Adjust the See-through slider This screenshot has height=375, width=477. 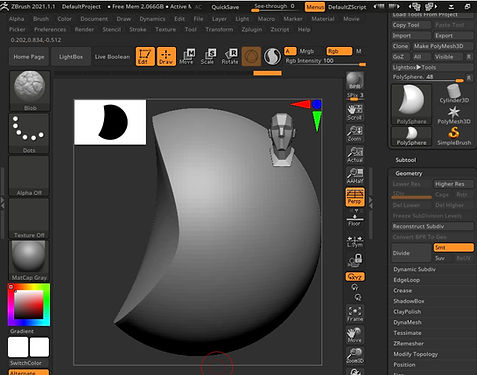(274, 7)
